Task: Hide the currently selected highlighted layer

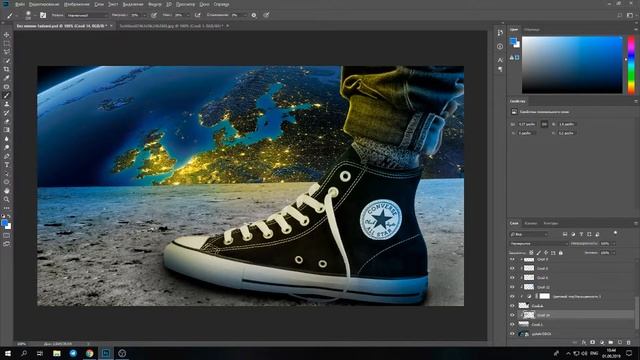Action: point(512,315)
